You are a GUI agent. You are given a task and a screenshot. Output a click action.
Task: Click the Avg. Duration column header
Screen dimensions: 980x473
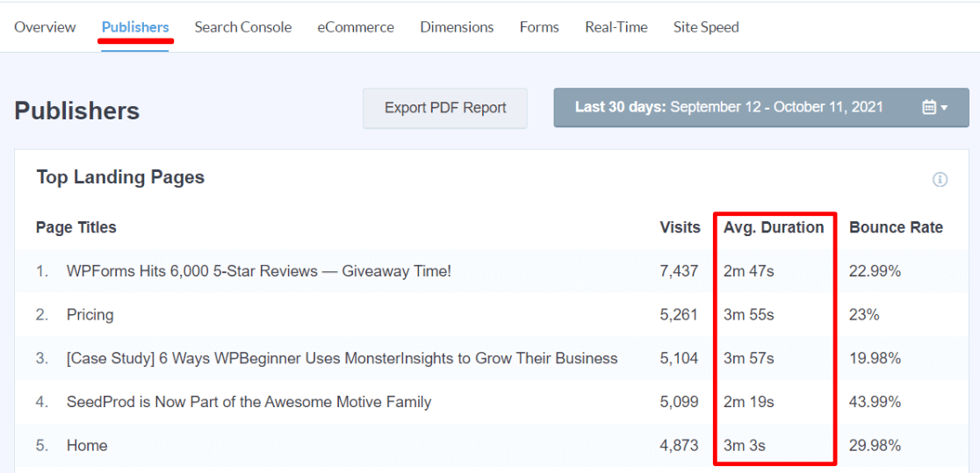click(x=774, y=227)
